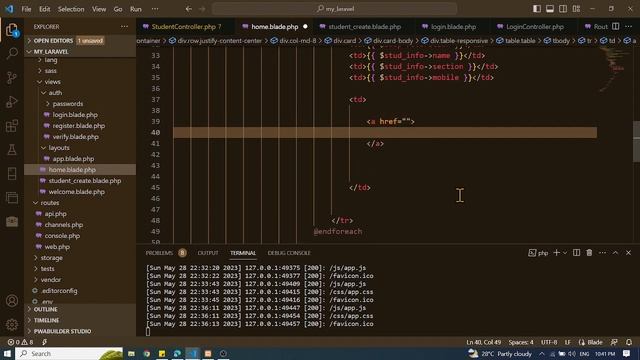Collapse the views folder
This screenshot has width=640, height=360.
(x=52, y=82)
